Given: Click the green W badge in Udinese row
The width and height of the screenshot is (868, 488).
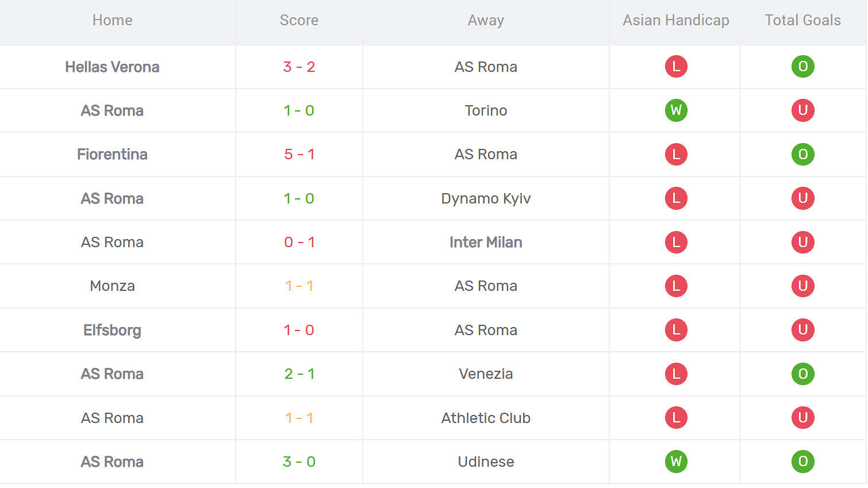Looking at the screenshot, I should coord(676,462).
